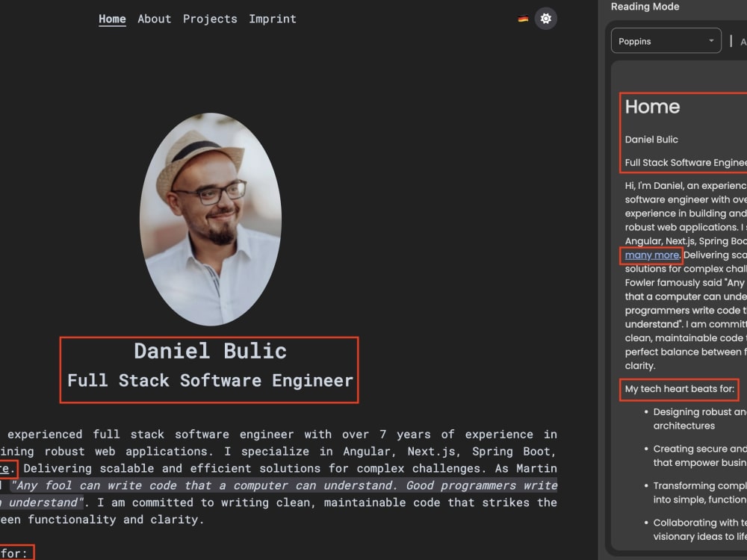This screenshot has width=747, height=560.
Task: Open the Imprint page
Action: point(273,19)
